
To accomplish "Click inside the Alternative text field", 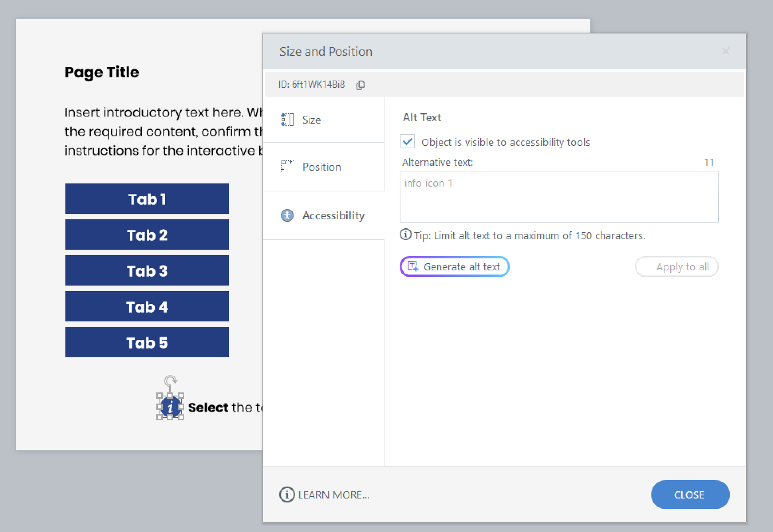I will pyautogui.click(x=558, y=197).
